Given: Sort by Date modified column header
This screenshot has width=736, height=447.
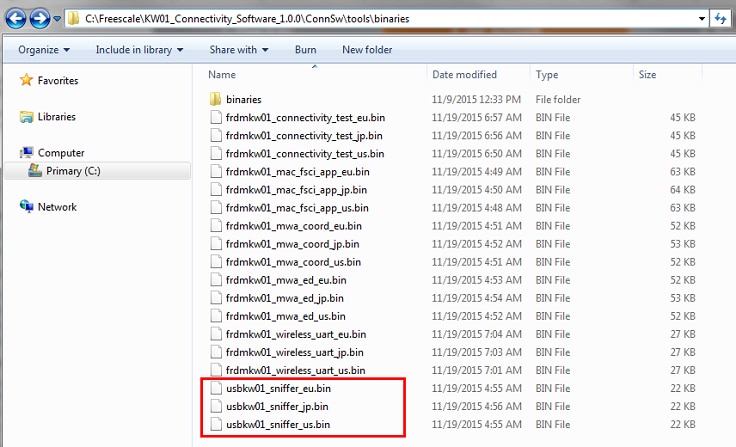Looking at the screenshot, I should tap(464, 75).
